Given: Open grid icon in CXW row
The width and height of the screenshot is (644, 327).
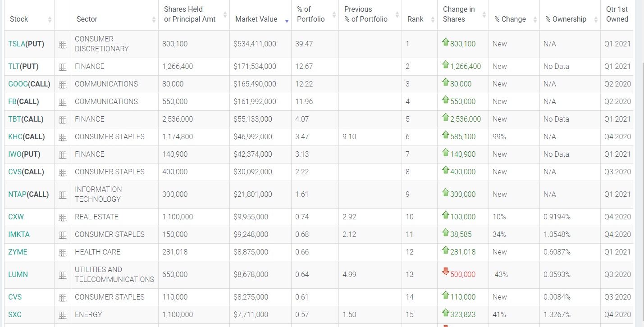Looking at the screenshot, I should click(63, 218).
